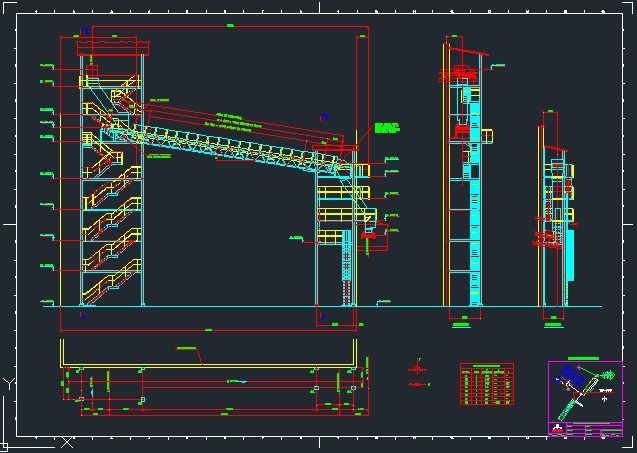637x453 pixels.
Task: Click the UCS X axis label
Action: (67, 442)
